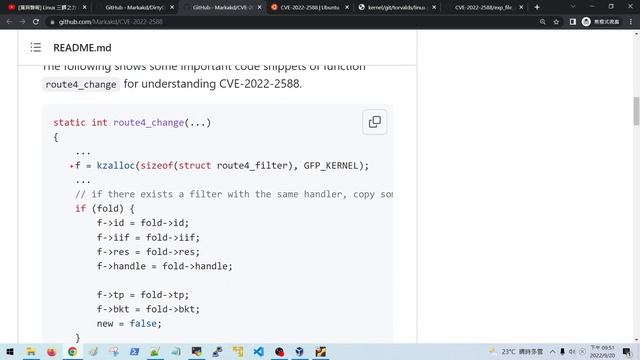
Task: Open Chrome from the taskbar
Action: [72, 351]
